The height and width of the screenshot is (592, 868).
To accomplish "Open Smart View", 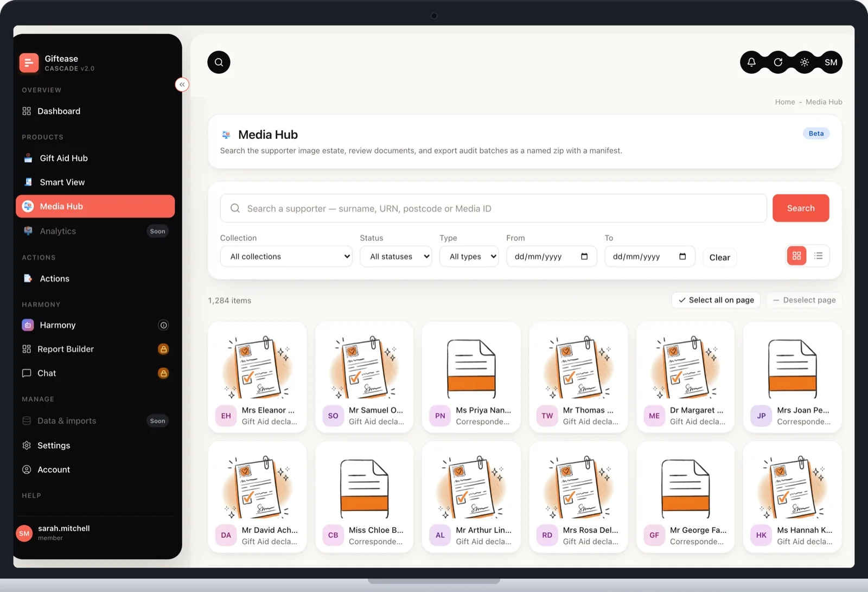I will 95,182.
